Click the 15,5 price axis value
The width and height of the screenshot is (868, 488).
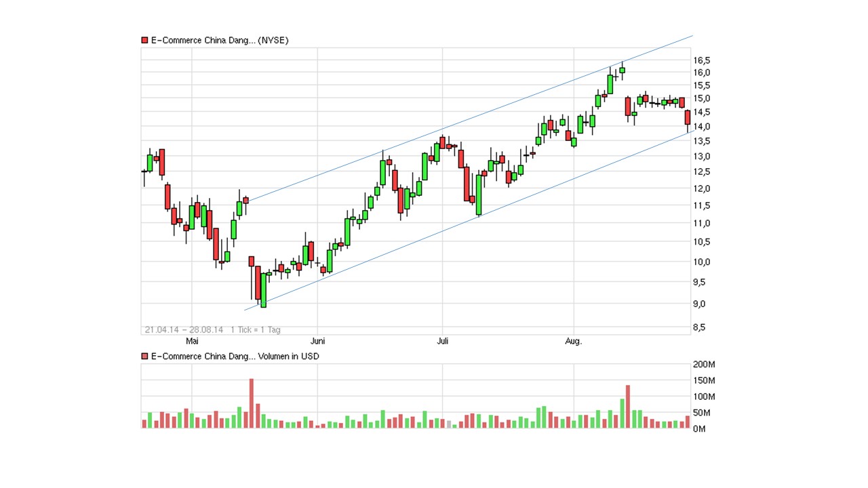(702, 85)
